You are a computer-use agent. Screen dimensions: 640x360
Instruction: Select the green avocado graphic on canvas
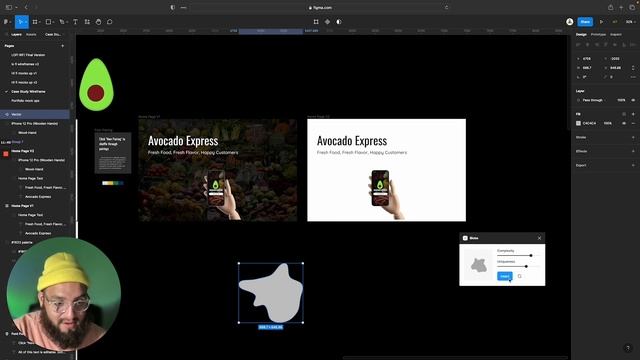96,84
